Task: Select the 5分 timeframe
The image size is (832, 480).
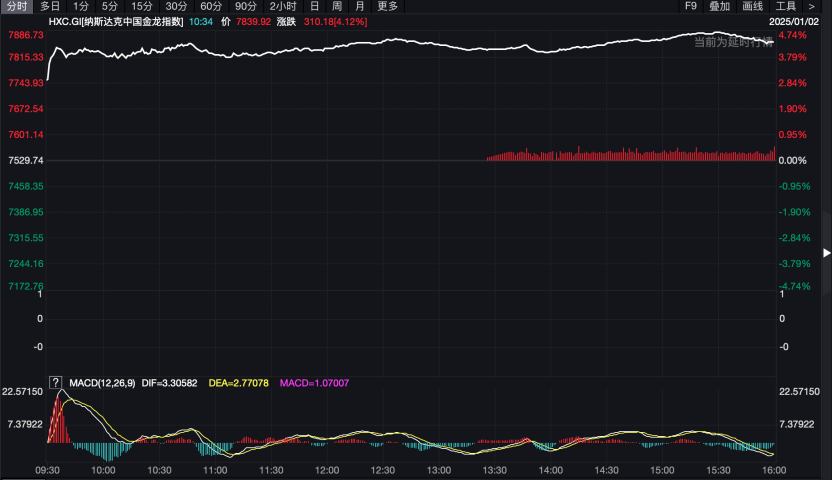Action: 109,6
